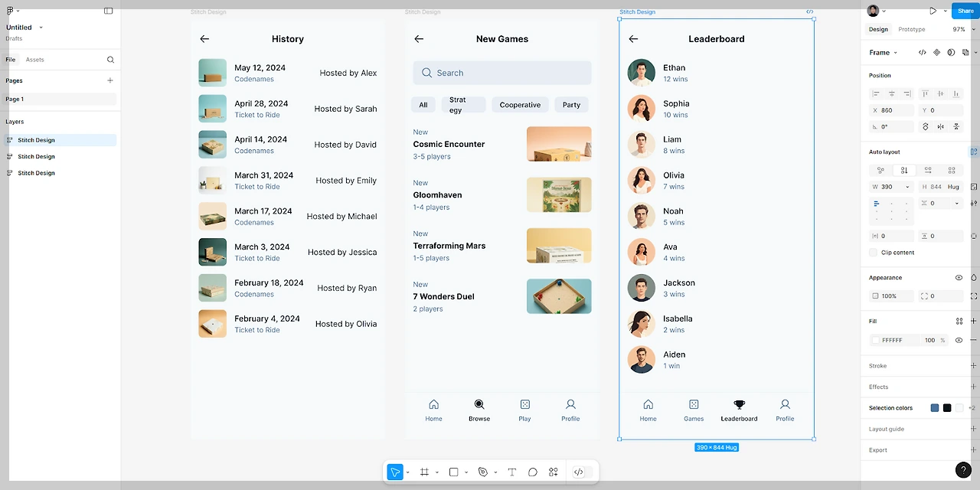This screenshot has height=490, width=980.
Task: Click align bottom icon in Position
Action: coord(956,93)
